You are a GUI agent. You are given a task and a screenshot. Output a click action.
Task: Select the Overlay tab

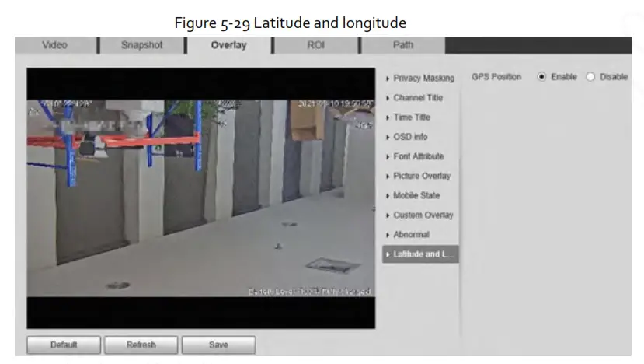pyautogui.click(x=228, y=45)
